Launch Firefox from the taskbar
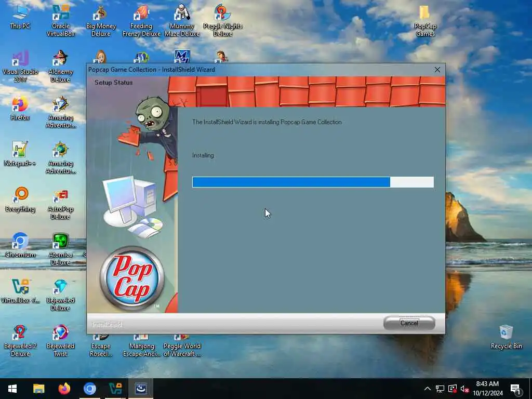 tap(64, 389)
